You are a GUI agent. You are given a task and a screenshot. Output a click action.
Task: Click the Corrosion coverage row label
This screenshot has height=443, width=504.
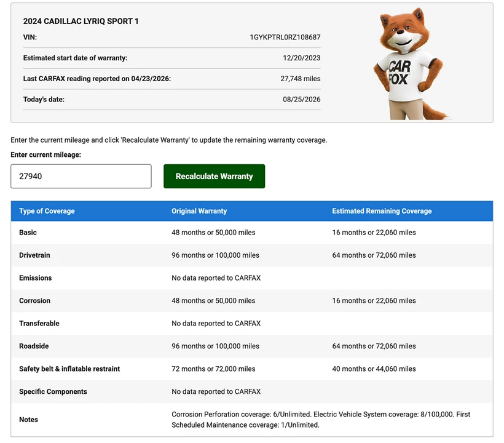click(x=34, y=301)
